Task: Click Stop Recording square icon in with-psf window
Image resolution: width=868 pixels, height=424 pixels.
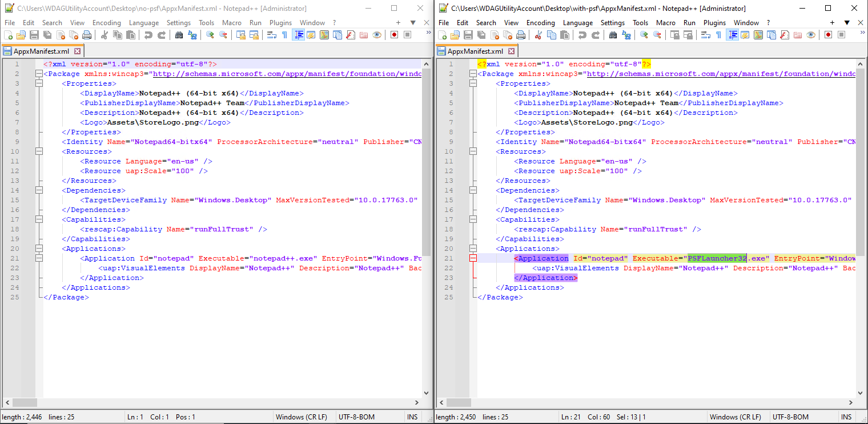Action: [x=841, y=35]
